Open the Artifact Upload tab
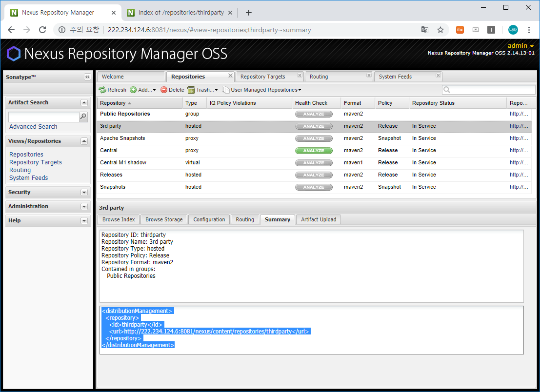This screenshot has height=392, width=540. (319, 219)
